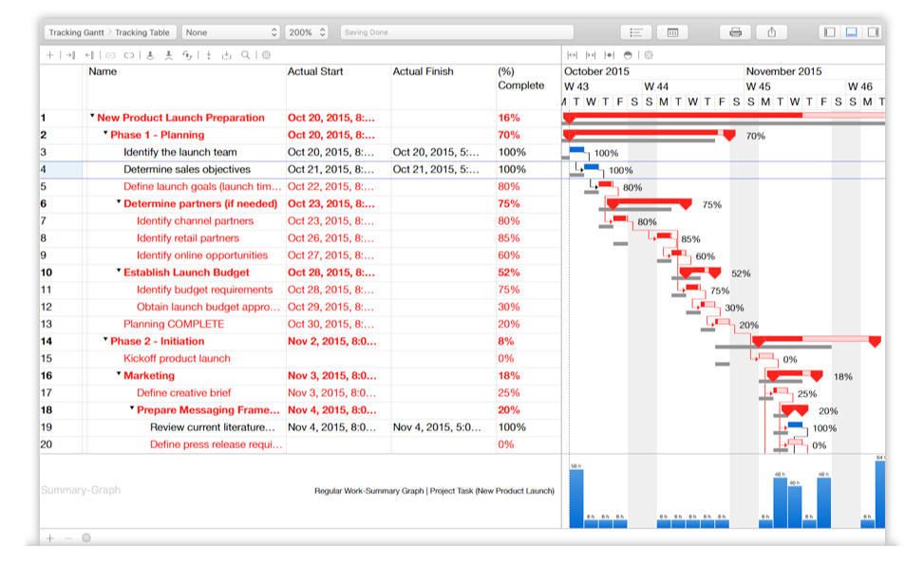Share the project with the share button
Viewport: 924px width, 584px height.
(x=772, y=32)
